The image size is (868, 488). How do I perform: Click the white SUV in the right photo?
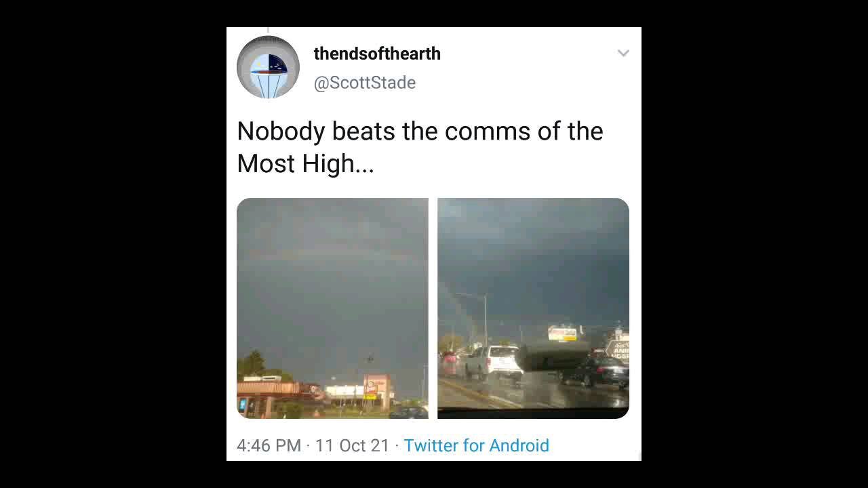[494, 362]
